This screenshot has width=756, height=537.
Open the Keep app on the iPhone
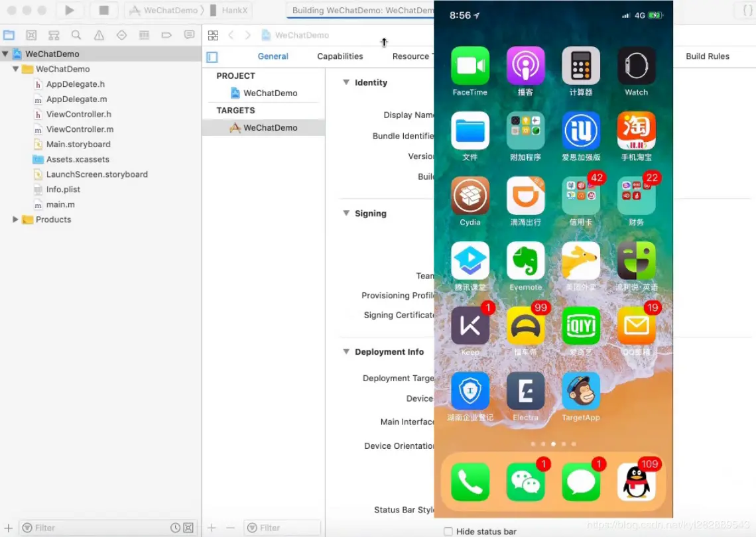coord(470,326)
